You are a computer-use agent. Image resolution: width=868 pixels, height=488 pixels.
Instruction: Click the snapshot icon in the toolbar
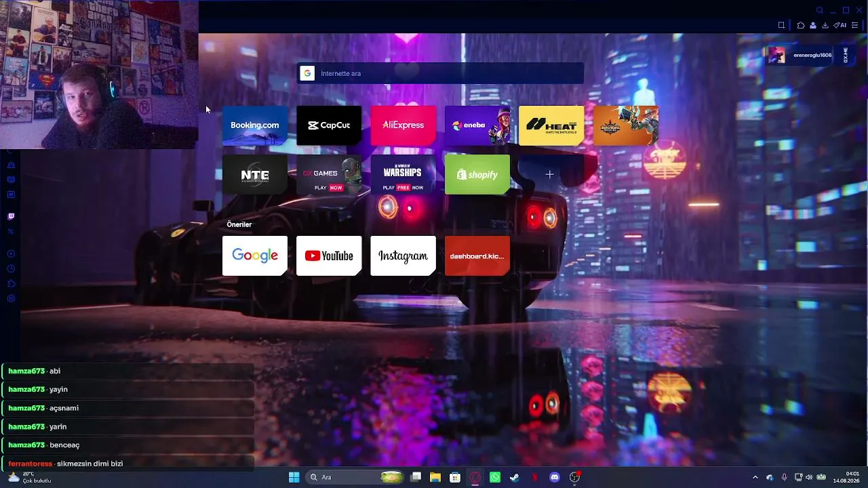click(x=781, y=25)
